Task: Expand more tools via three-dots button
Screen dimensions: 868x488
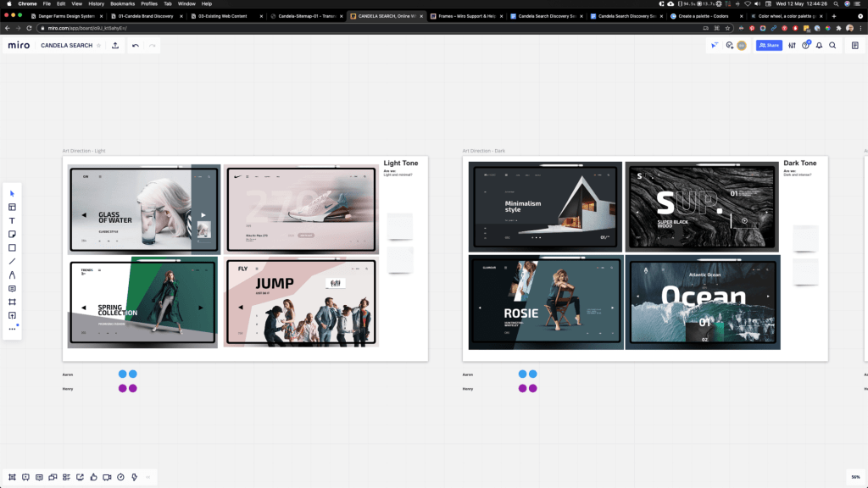Action: point(12,329)
